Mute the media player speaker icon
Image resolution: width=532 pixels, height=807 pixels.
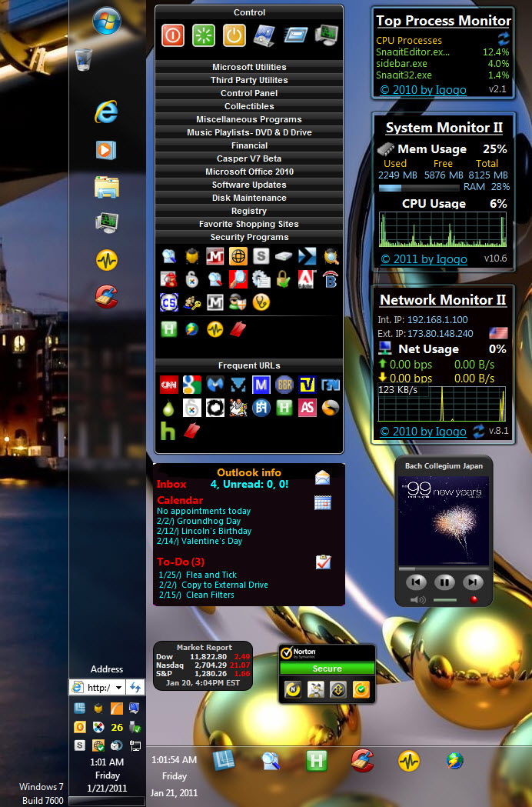417,599
